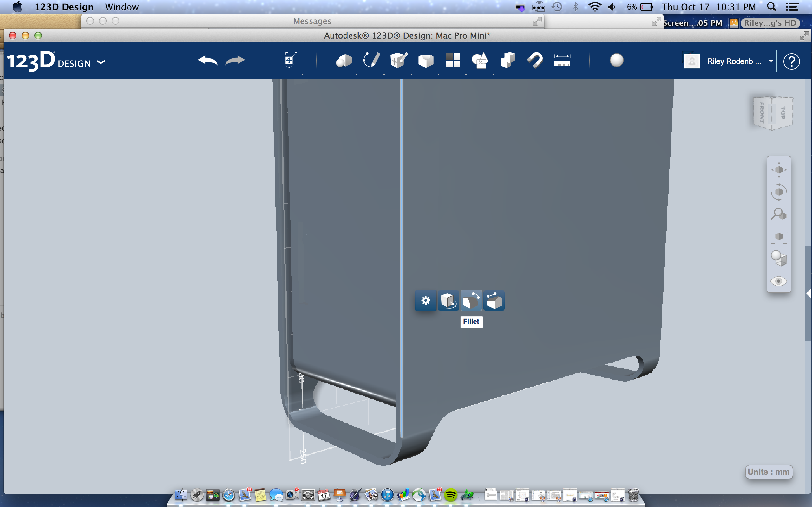Select the Orbit tool on the navigation bar

(x=779, y=192)
